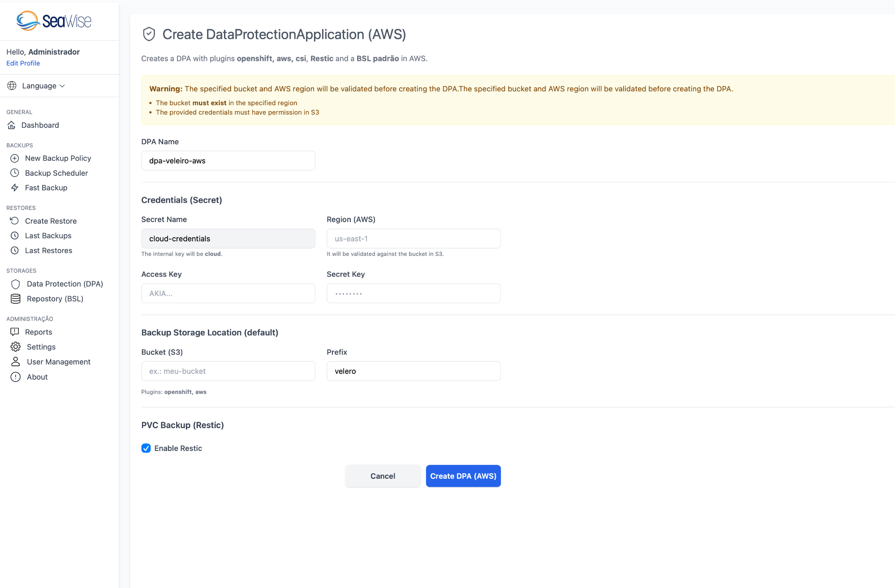Image resolution: width=896 pixels, height=588 pixels.
Task: Open the Repostory (BSL) database icon
Action: 16,299
